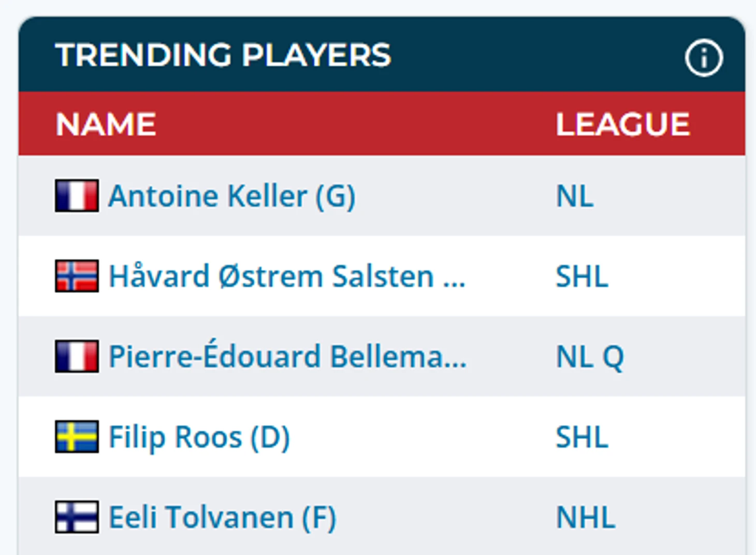This screenshot has width=756, height=555.
Task: Open the NL Q league link
Action: click(590, 357)
